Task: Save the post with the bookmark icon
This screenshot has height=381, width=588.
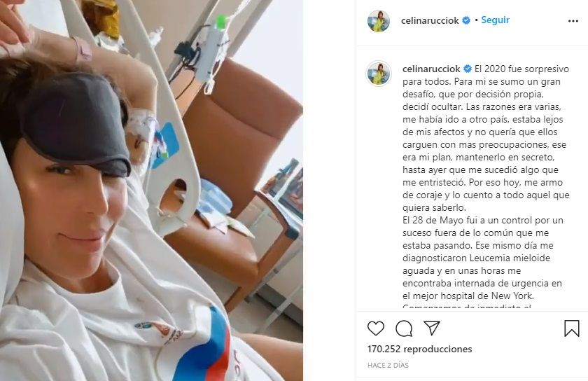Action: point(571,328)
